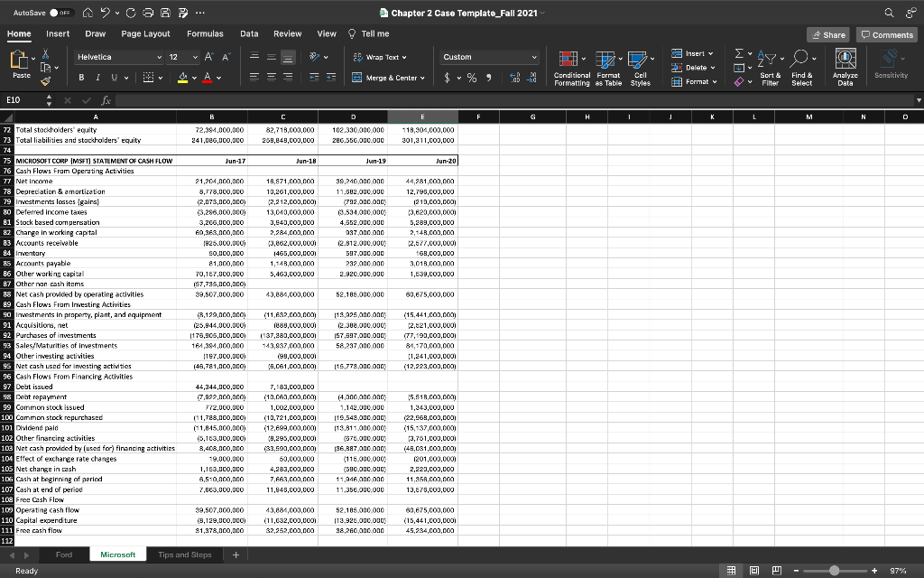Toggle bottom vertical alignment
924x578 pixels.
(288, 57)
